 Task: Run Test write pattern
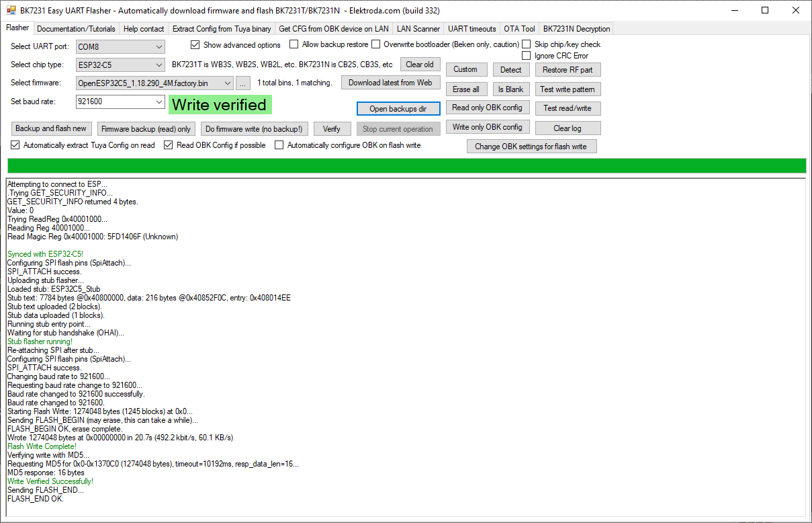click(568, 89)
